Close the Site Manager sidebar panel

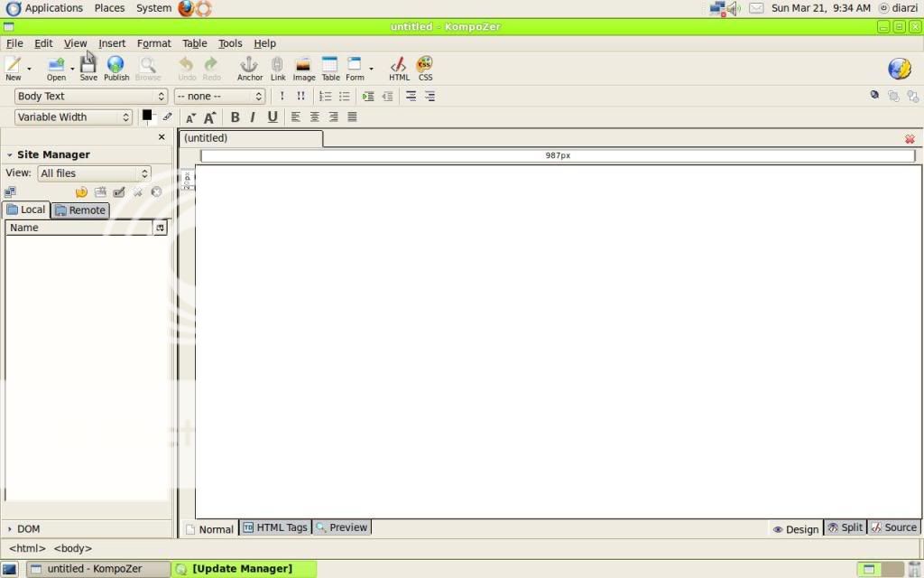coord(162,137)
